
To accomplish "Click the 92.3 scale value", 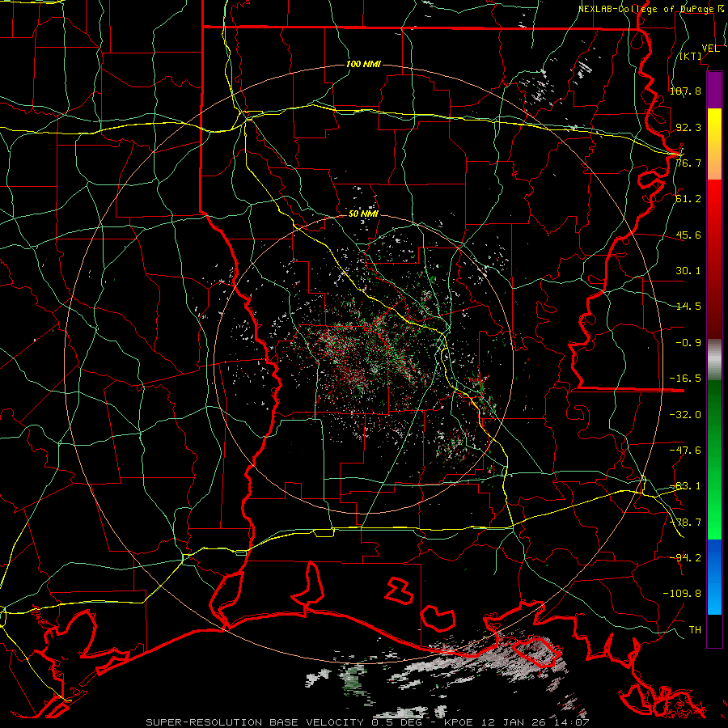I will [688, 127].
